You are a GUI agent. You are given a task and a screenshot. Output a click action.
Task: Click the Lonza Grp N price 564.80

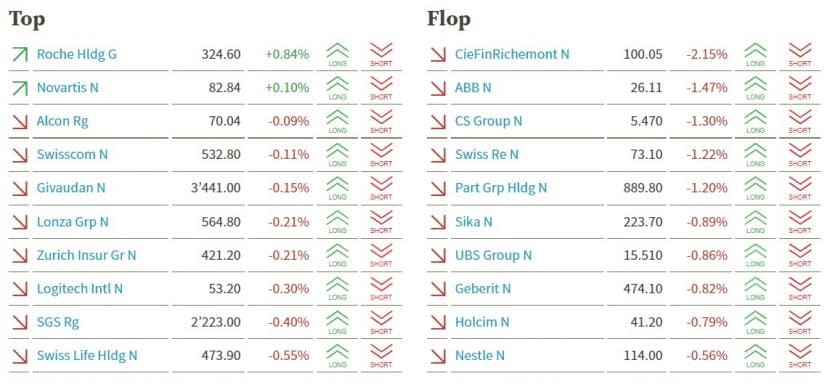tap(221, 222)
